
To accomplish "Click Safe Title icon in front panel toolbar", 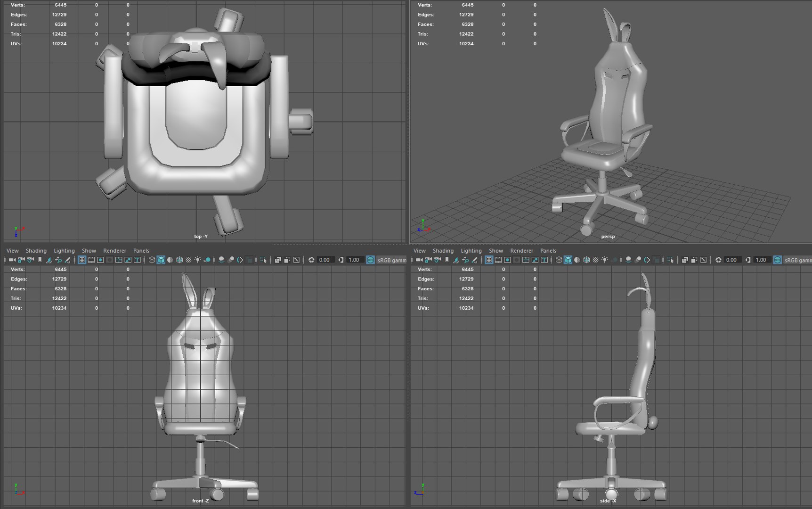I will (x=137, y=260).
